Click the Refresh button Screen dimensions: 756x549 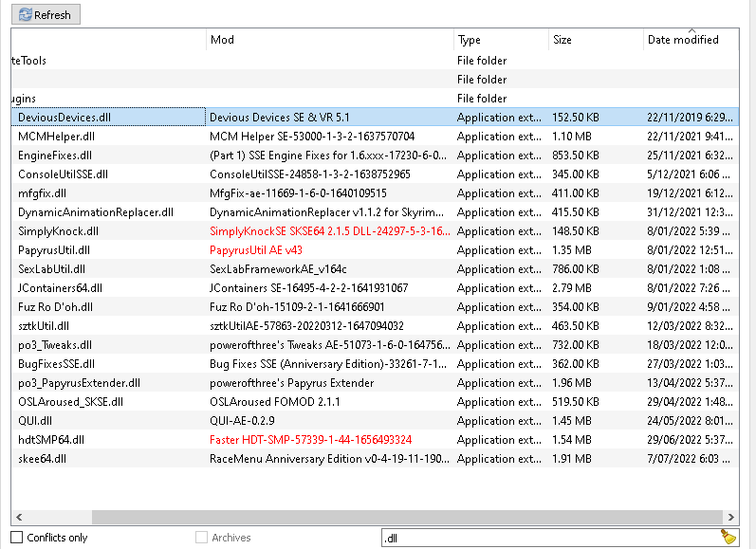[x=46, y=14]
